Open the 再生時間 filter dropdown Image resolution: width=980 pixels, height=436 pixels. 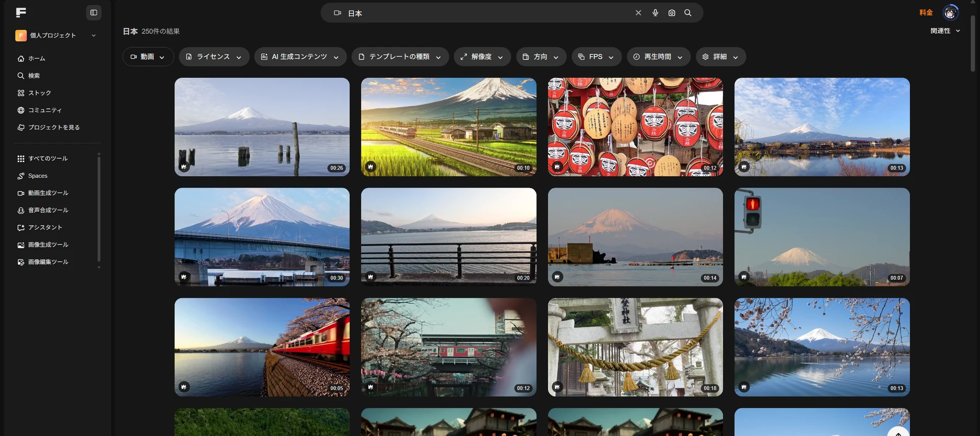[x=658, y=57]
